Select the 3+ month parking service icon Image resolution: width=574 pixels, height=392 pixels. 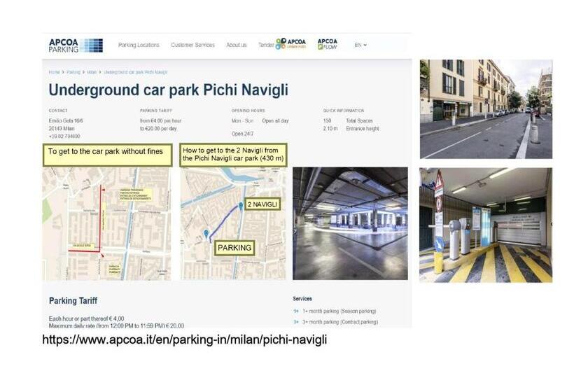coord(296,322)
